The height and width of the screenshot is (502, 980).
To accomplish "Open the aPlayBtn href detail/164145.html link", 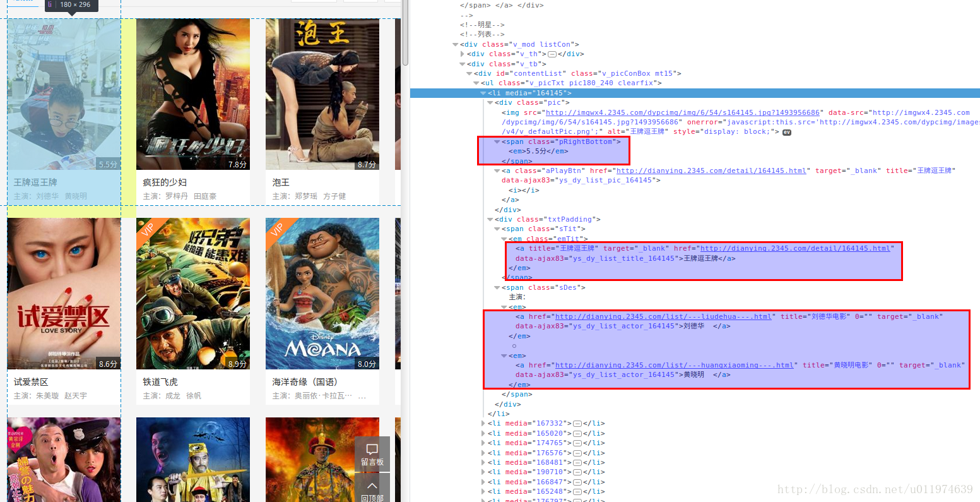I will pyautogui.click(x=711, y=171).
